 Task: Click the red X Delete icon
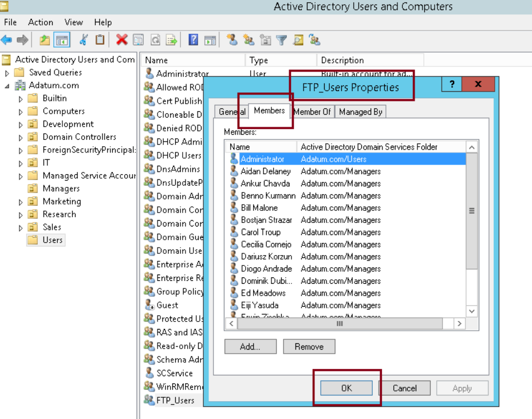click(121, 40)
